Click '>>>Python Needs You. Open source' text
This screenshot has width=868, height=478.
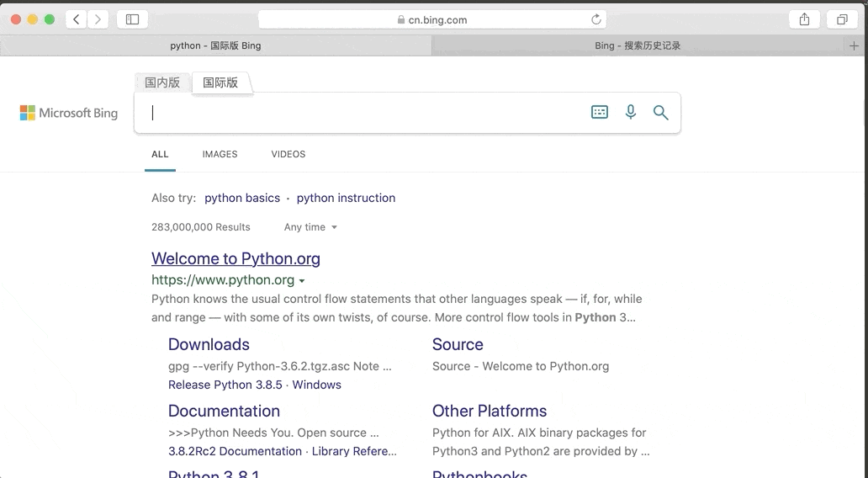point(273,433)
